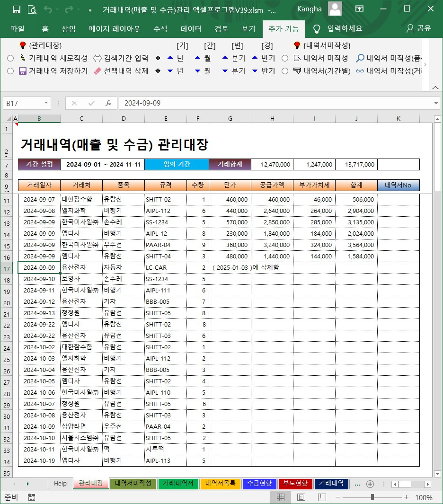This screenshot has height=504, width=443.
Task: Click the new sheet plus icon
Action: tap(370, 484)
